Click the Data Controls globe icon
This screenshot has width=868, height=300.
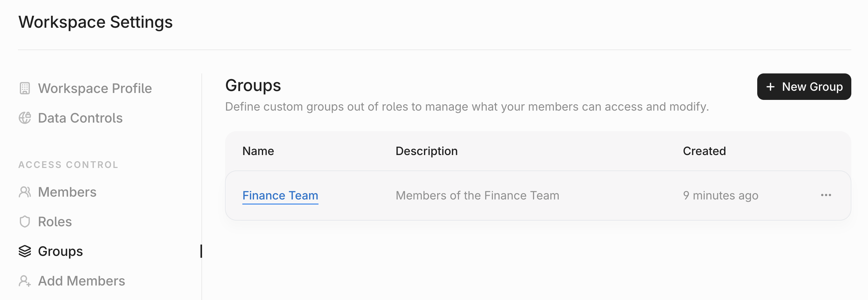(25, 118)
